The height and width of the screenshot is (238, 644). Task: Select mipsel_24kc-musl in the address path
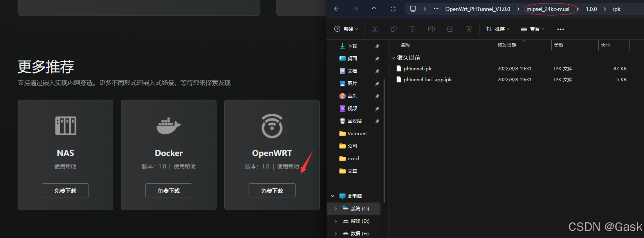pos(548,9)
